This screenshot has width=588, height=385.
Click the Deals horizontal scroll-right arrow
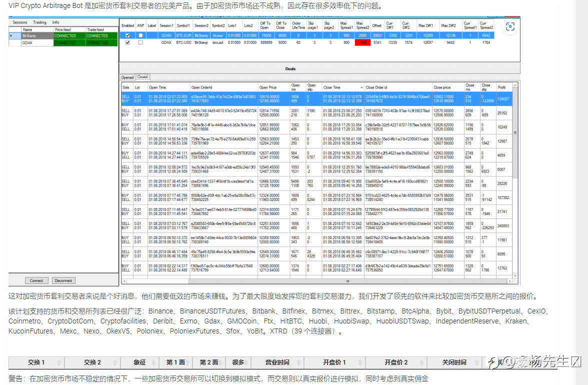[509, 281]
